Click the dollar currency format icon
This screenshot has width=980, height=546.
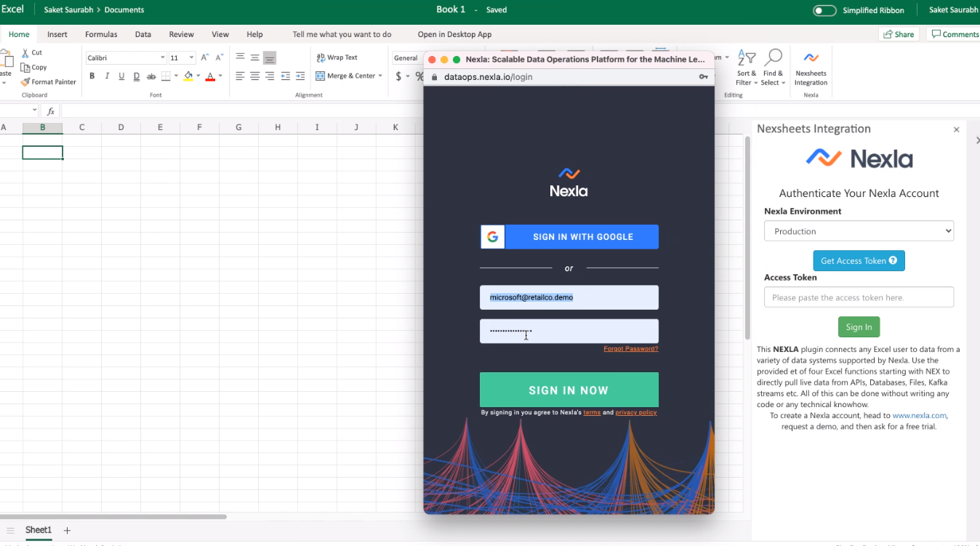pos(398,76)
